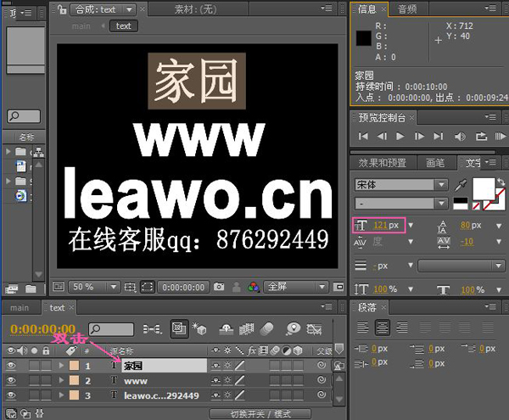
Task: Click the timeline search field
Action: (111, 329)
